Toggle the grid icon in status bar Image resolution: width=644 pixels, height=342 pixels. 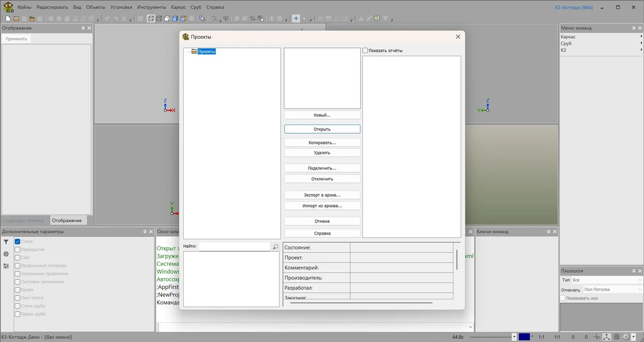coord(616,337)
